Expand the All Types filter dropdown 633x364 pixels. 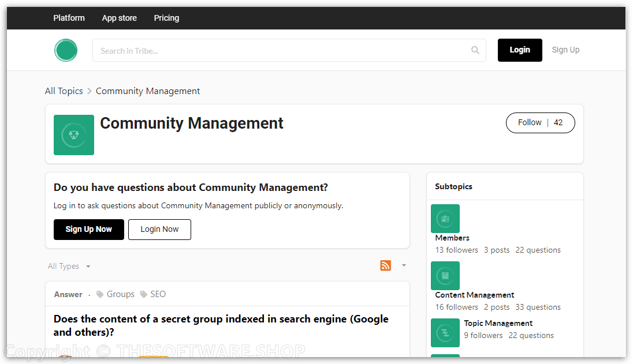click(69, 267)
